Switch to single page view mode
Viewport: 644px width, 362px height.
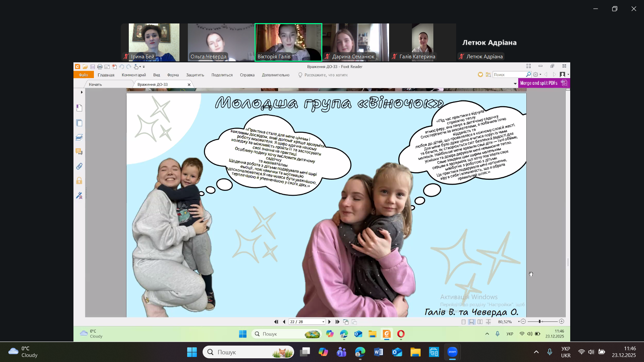coord(463,322)
